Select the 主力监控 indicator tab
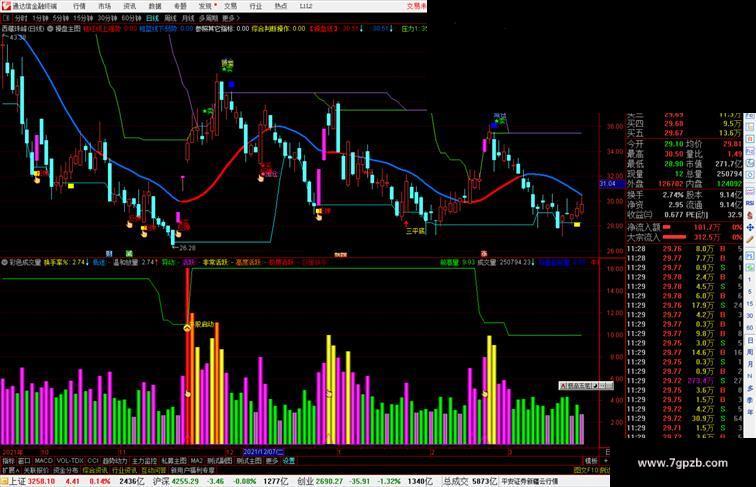 pos(144,461)
